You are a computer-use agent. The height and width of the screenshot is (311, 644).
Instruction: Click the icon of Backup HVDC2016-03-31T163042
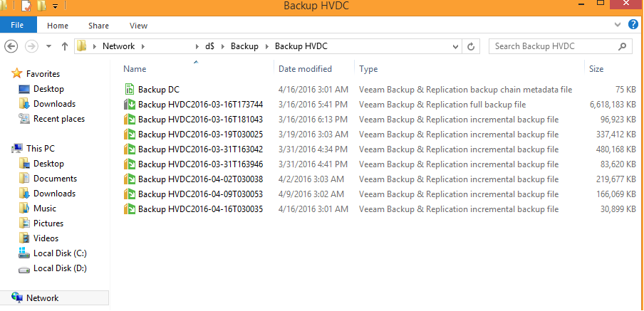130,149
